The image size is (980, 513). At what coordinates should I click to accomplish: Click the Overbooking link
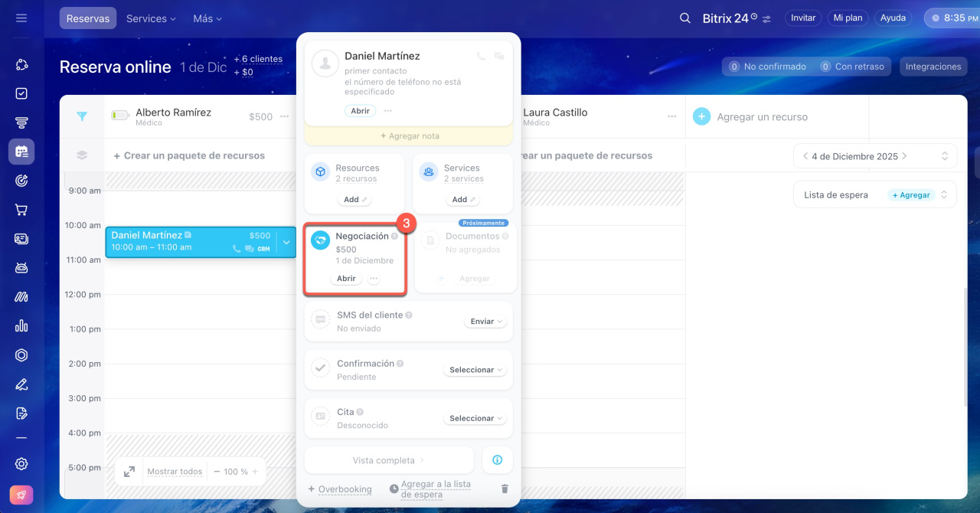click(345, 489)
